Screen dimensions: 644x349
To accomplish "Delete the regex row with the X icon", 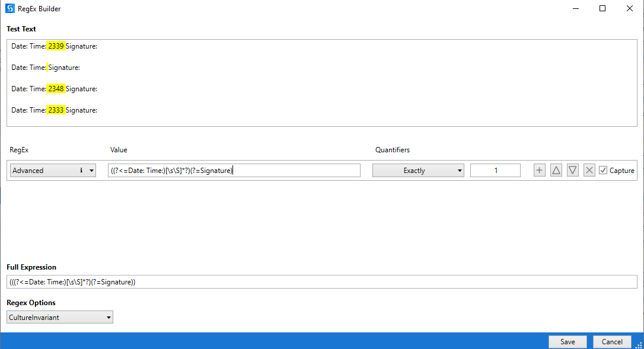I will (x=589, y=170).
